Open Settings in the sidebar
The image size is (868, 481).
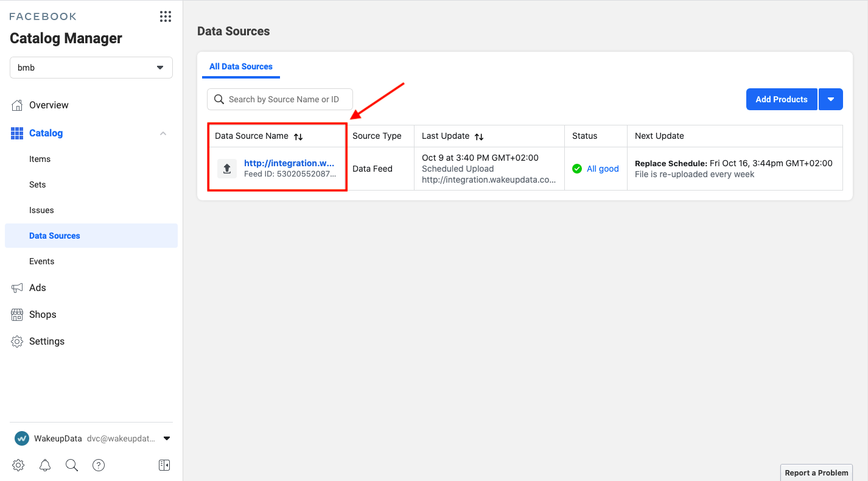pos(47,341)
